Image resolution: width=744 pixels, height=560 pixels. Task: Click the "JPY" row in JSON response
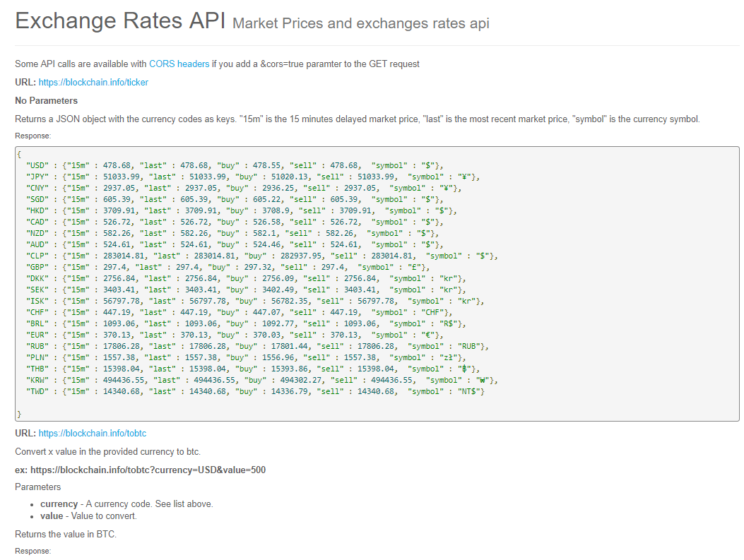pyautogui.click(x=252, y=177)
